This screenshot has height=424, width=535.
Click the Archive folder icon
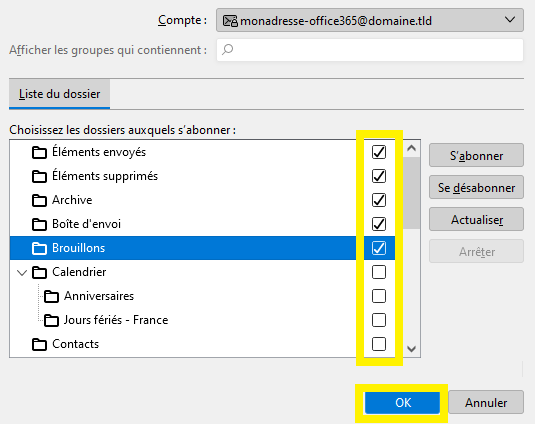[39, 201]
